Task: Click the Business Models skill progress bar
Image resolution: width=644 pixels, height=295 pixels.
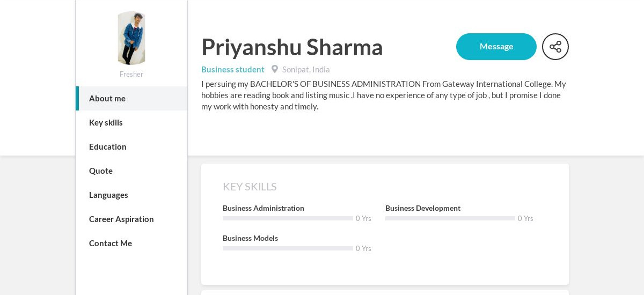Action: click(x=288, y=248)
